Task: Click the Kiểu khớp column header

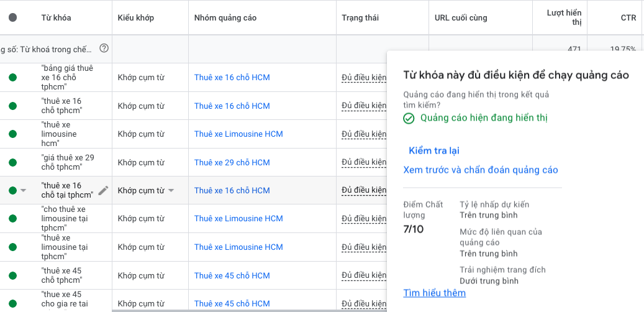Action: coord(135,17)
